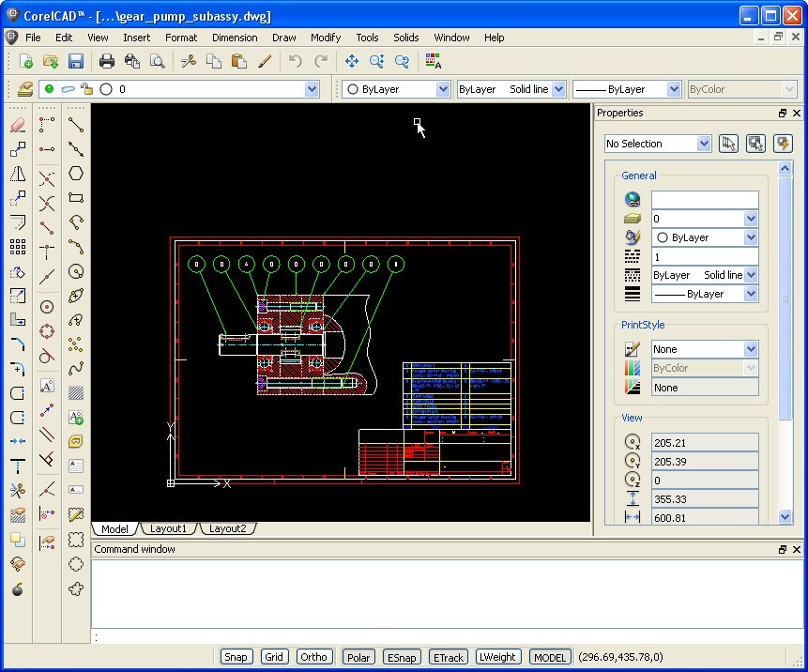Screen dimensions: 808x672
Task: Close the Properties panel
Action: coord(797,113)
